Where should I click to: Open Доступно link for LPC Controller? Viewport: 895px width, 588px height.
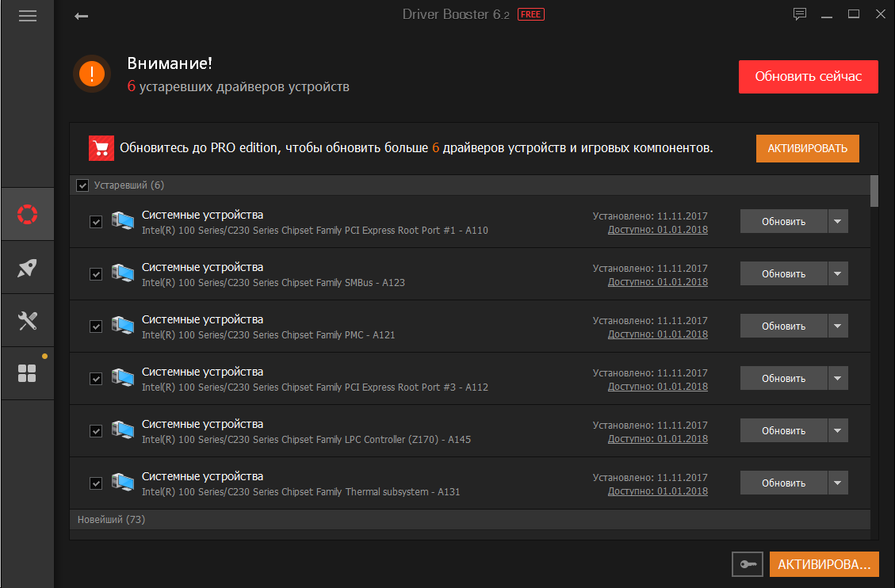[657, 439]
